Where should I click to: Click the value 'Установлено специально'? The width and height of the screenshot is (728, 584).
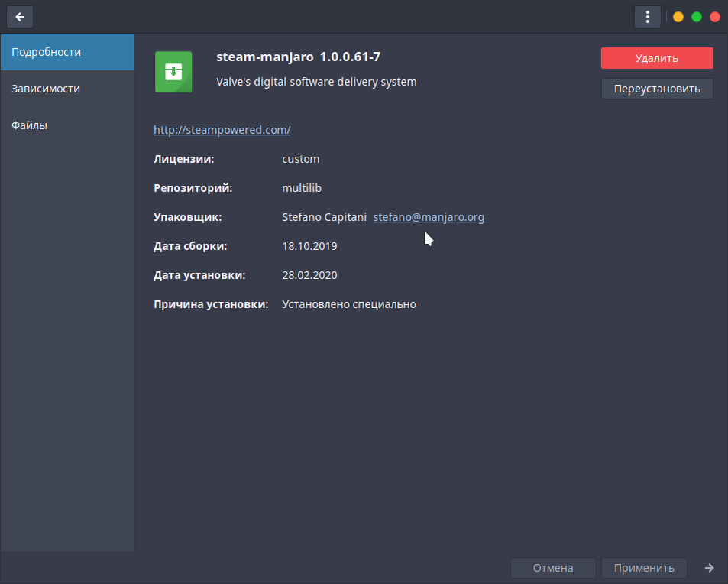(349, 304)
